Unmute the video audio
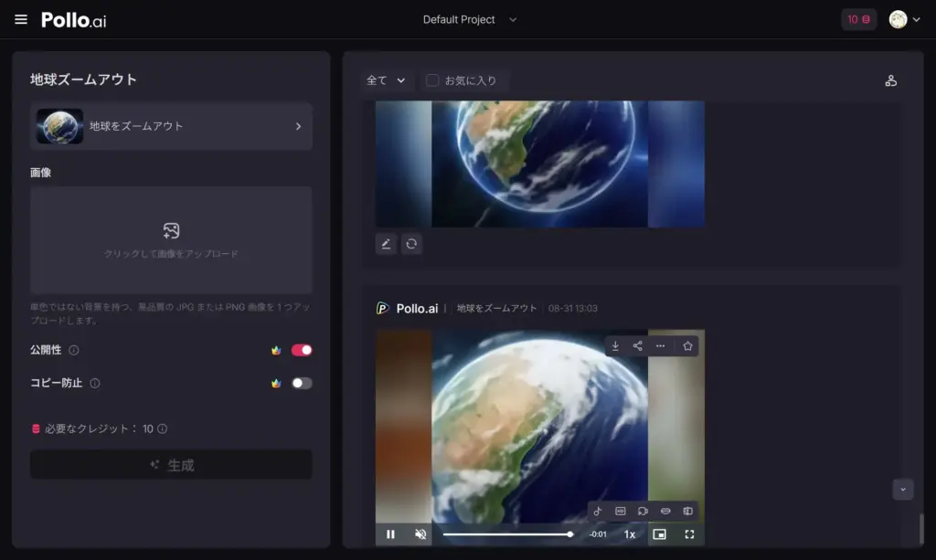 420,534
